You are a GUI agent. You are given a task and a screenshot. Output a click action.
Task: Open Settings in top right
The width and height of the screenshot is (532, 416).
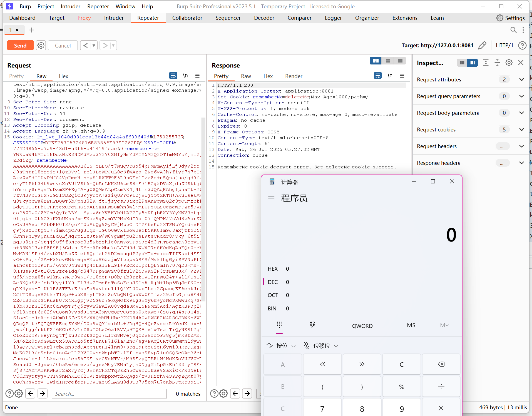click(x=510, y=18)
